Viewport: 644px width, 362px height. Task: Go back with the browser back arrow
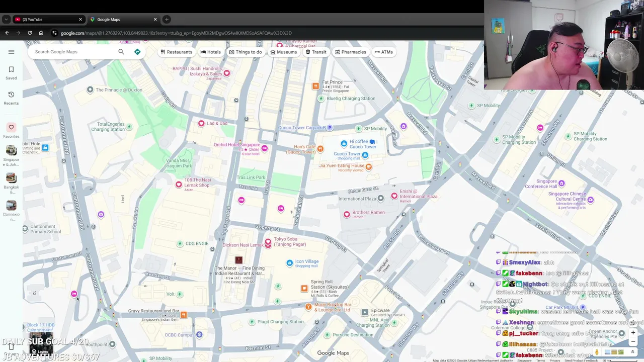7,33
